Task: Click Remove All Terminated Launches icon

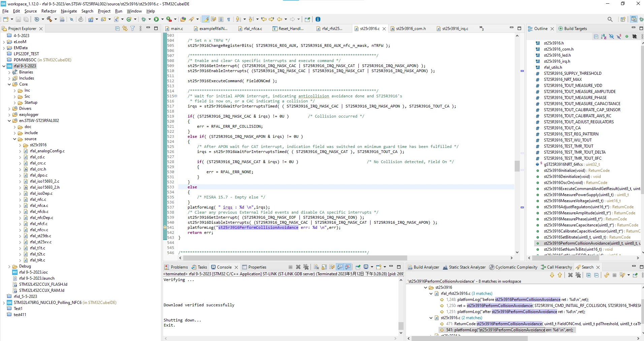Action: 306,267
